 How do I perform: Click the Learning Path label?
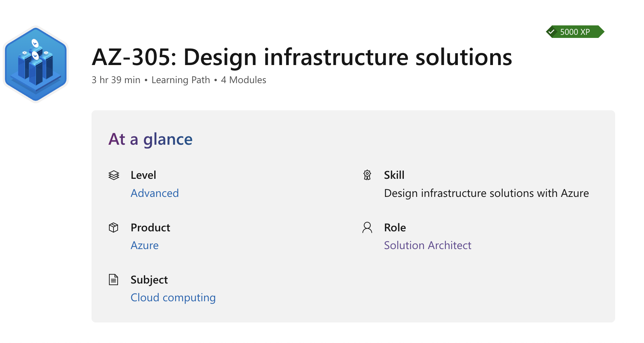point(181,80)
